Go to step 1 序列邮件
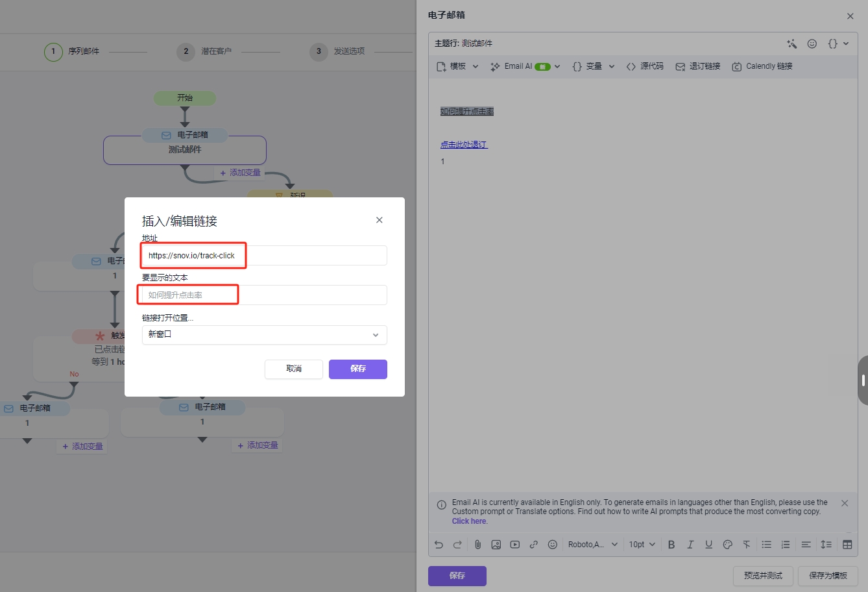The height and width of the screenshot is (592, 868). [x=72, y=51]
